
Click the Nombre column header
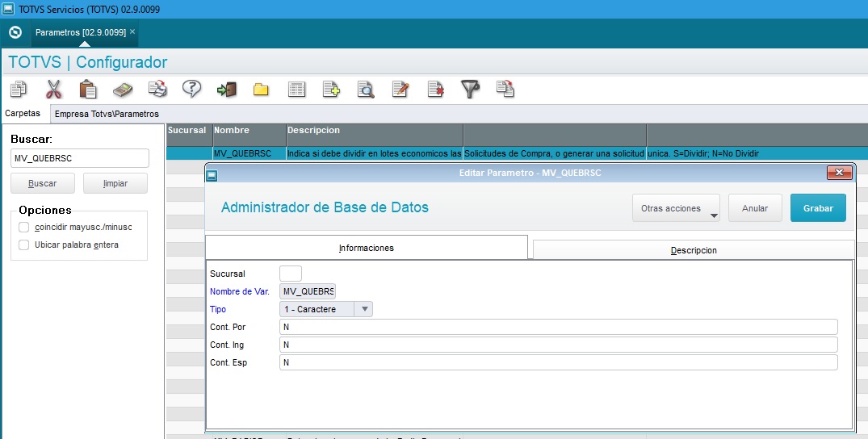(249, 135)
